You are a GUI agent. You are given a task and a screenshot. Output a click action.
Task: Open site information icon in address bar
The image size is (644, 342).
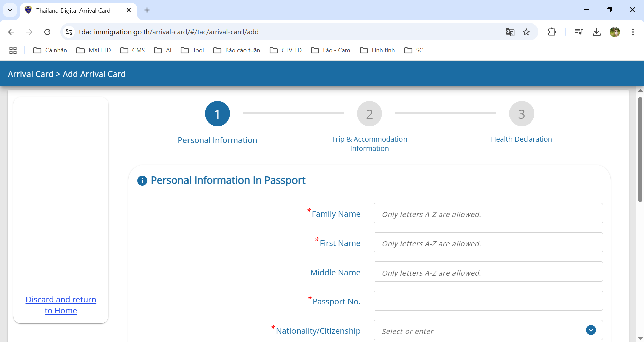pos(69,32)
